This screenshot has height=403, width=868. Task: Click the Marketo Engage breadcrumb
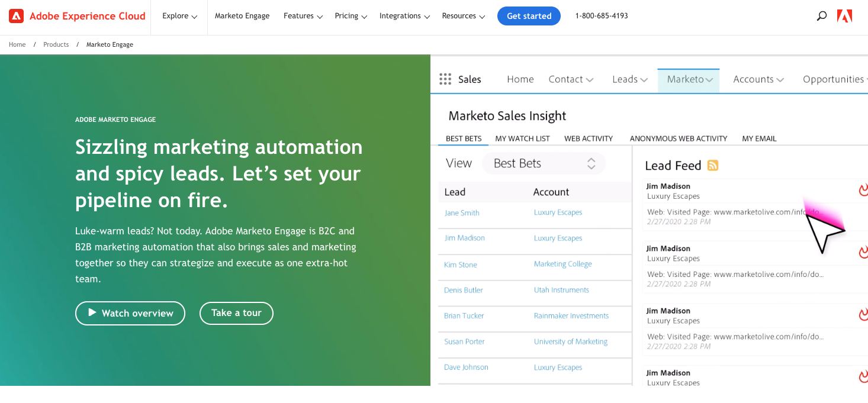pyautogui.click(x=110, y=44)
